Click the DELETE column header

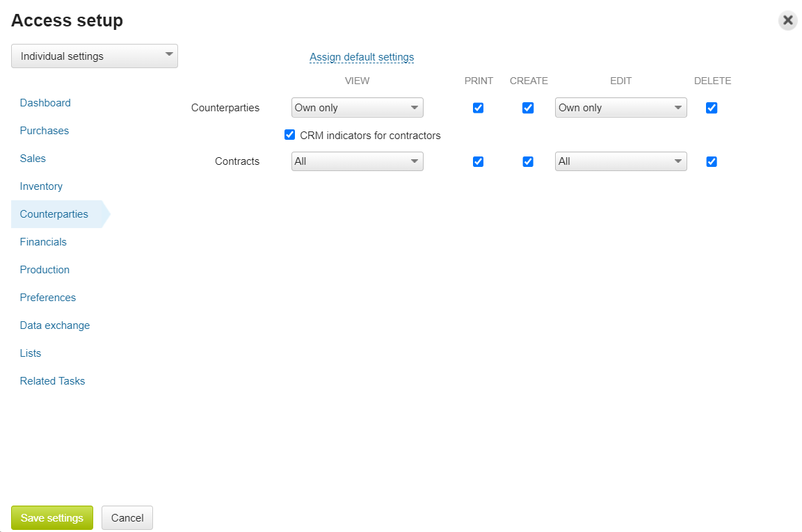click(x=712, y=81)
